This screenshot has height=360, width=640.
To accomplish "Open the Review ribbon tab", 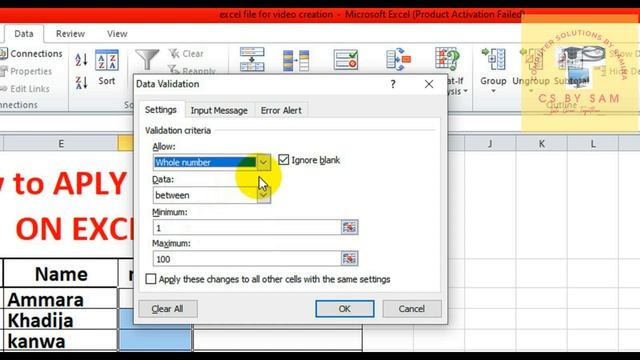I will [x=70, y=34].
